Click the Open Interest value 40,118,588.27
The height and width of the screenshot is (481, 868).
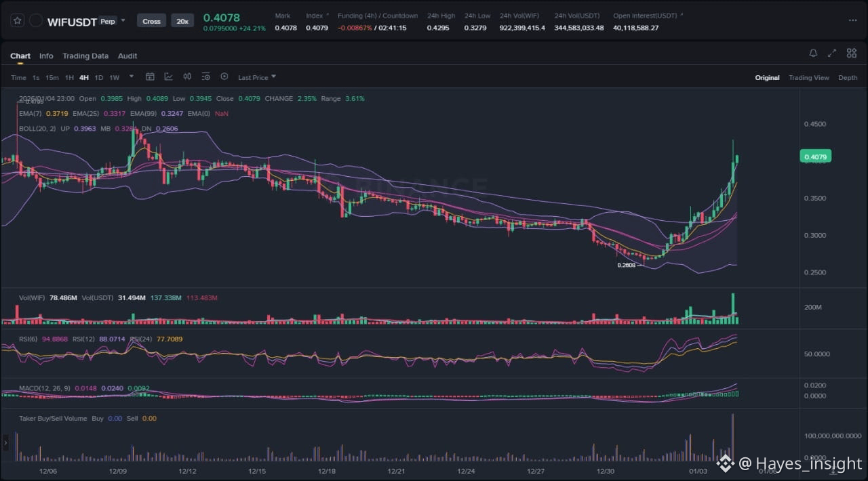pyautogui.click(x=635, y=28)
